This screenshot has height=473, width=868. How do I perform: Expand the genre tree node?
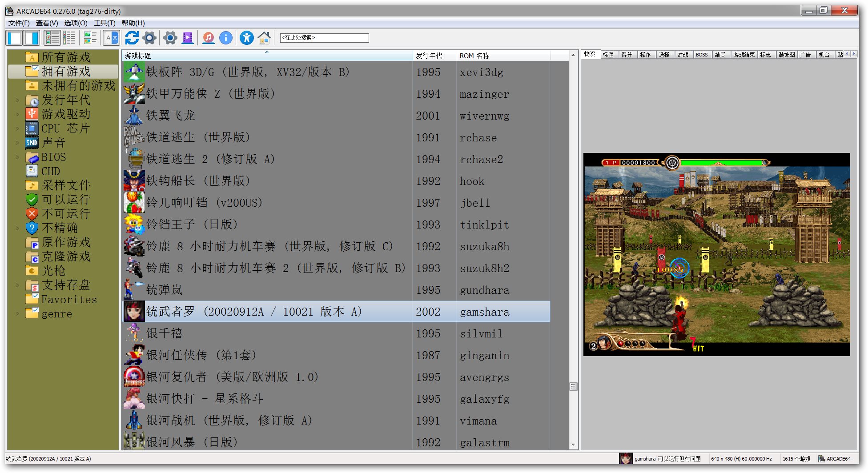coord(17,313)
